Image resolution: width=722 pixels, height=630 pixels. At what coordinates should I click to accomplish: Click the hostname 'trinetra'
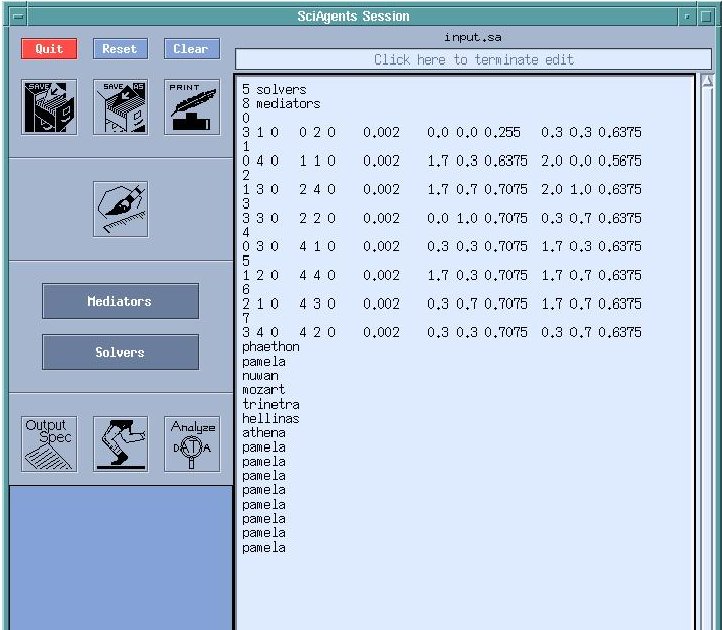(271, 404)
